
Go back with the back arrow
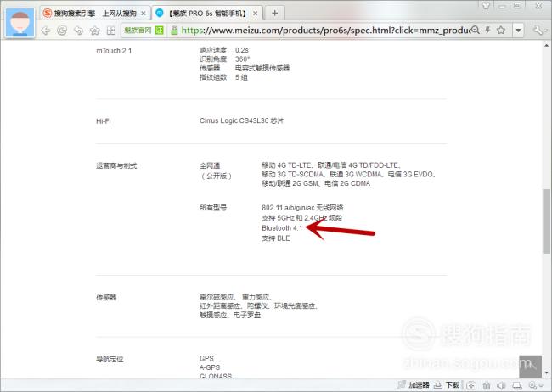point(46,31)
